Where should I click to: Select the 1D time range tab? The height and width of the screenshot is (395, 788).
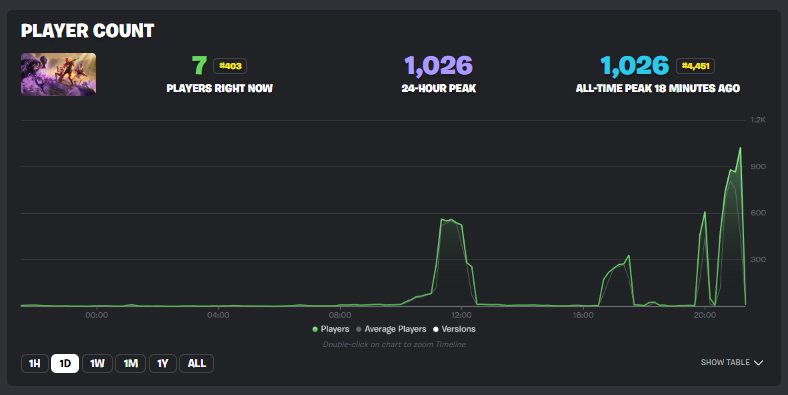pyautogui.click(x=65, y=363)
